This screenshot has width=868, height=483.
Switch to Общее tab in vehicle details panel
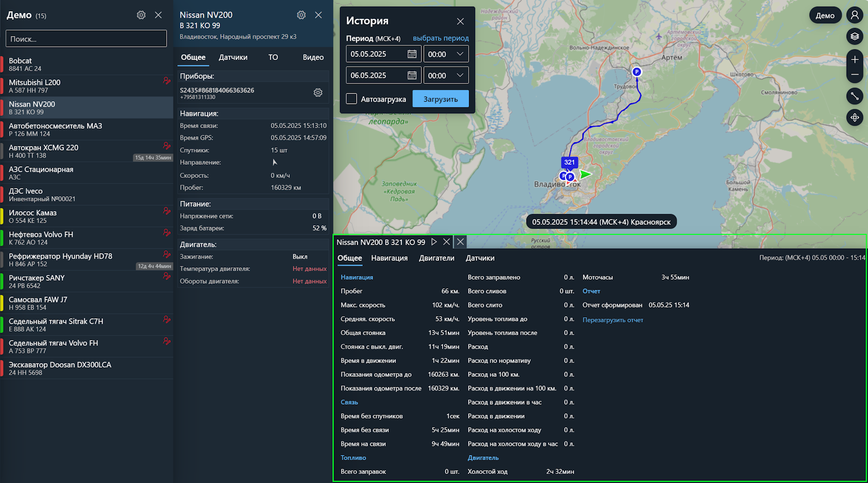coord(194,57)
